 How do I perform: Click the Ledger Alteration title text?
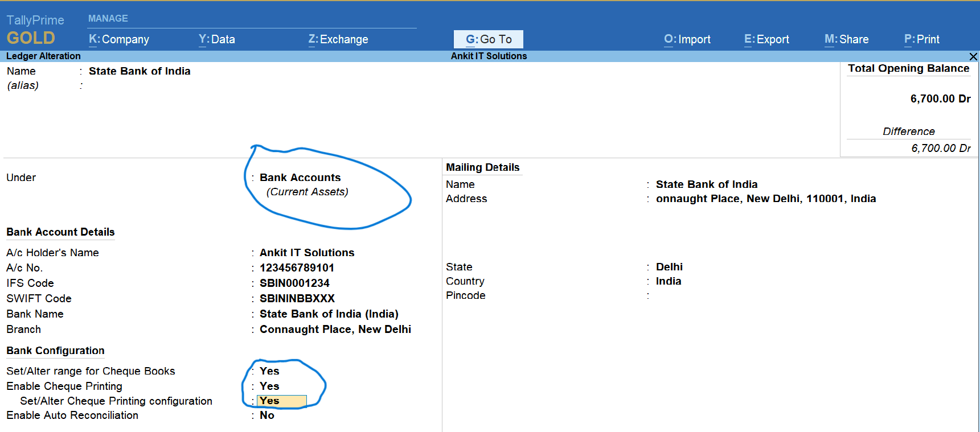coord(43,56)
